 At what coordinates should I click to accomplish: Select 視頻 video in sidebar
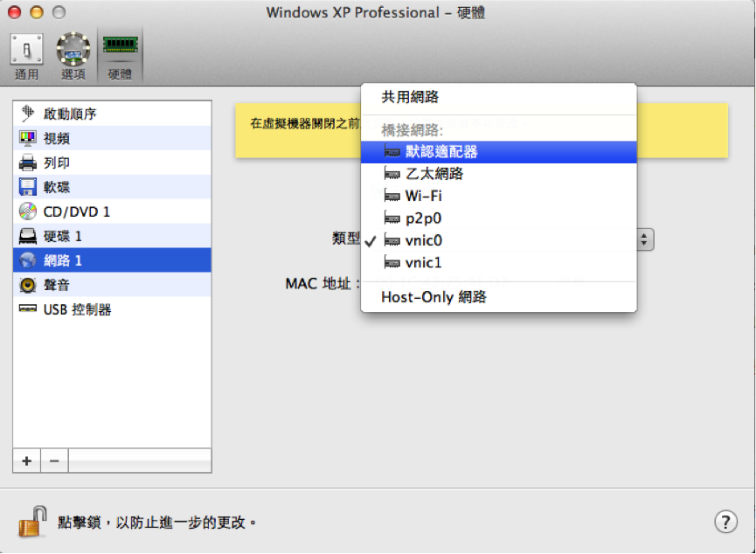tap(112, 138)
